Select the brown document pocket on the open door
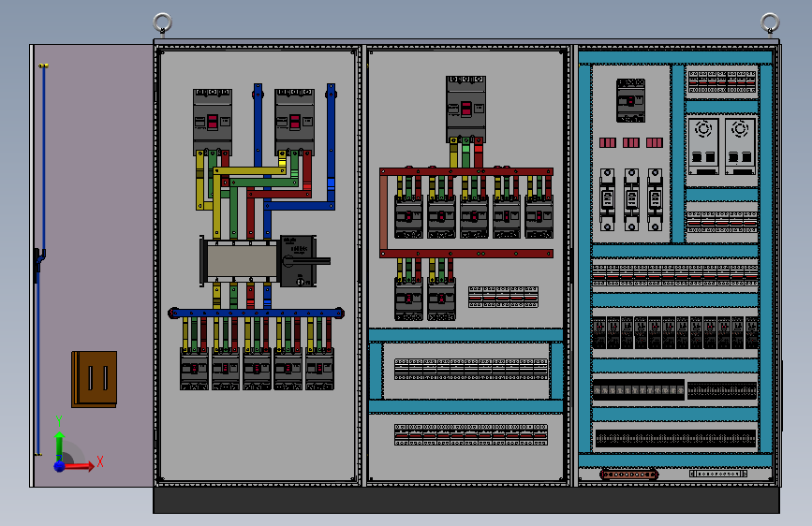The image size is (812, 526). pos(95,379)
